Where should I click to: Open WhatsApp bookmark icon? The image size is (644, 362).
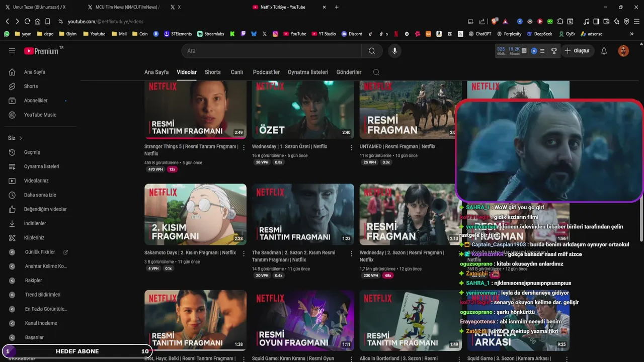(7, 34)
